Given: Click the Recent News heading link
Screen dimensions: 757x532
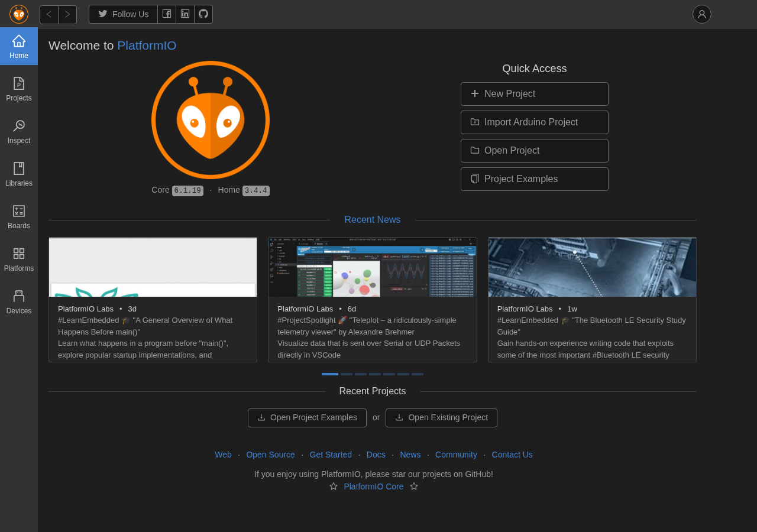Looking at the screenshot, I should 373,220.
